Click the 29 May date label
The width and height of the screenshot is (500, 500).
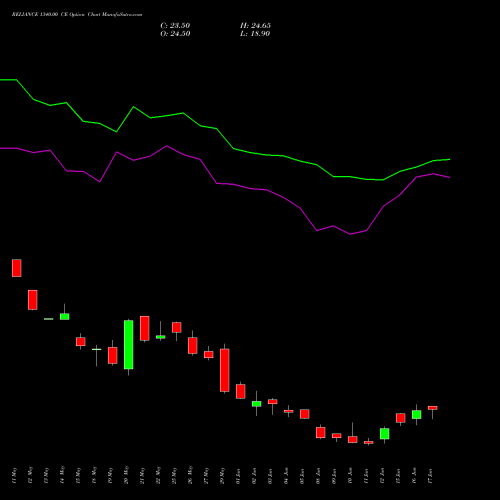pos(222,476)
